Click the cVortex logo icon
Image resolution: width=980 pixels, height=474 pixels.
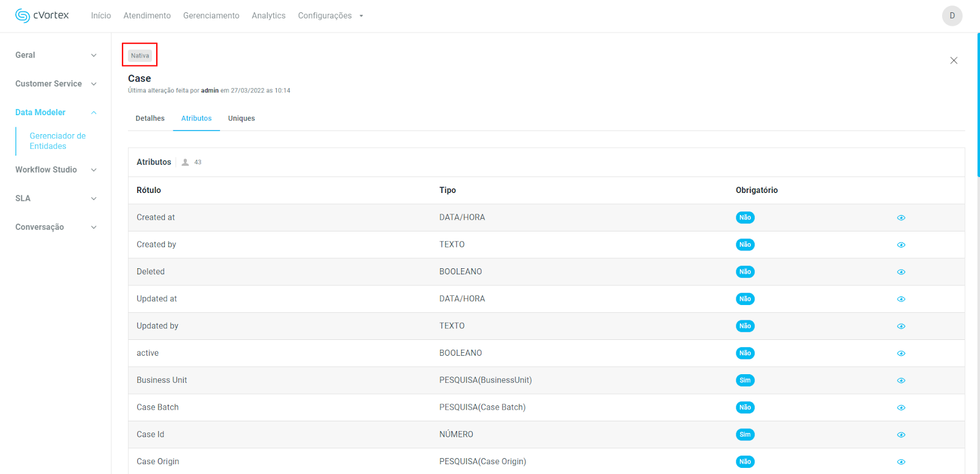(x=23, y=16)
